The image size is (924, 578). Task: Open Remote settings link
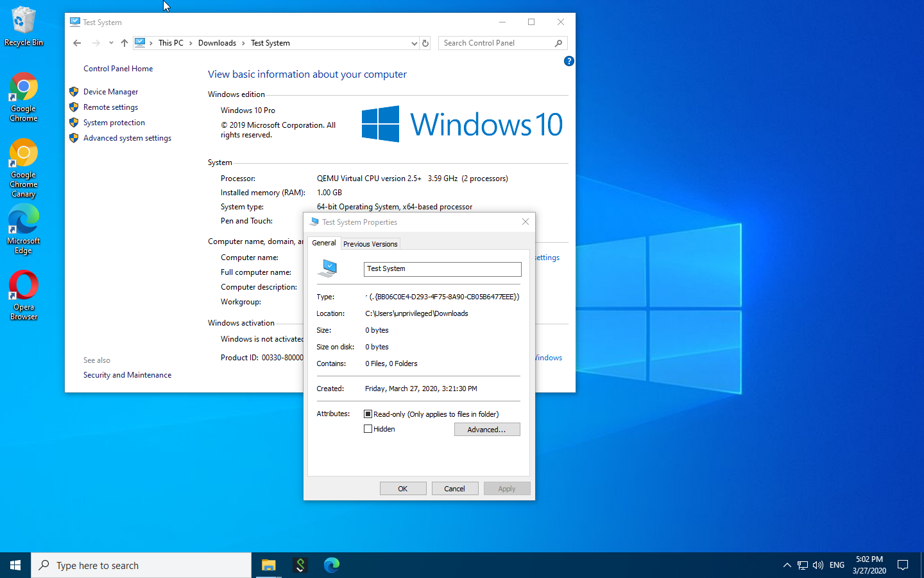pos(110,107)
